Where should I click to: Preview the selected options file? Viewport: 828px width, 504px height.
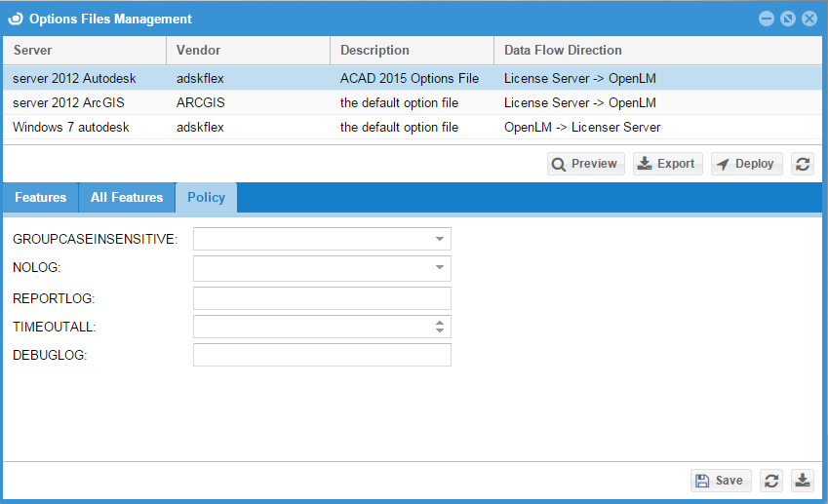(x=585, y=164)
